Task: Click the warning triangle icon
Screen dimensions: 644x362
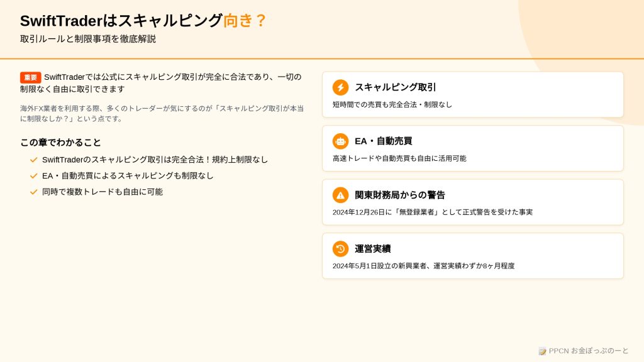Action: coord(340,195)
